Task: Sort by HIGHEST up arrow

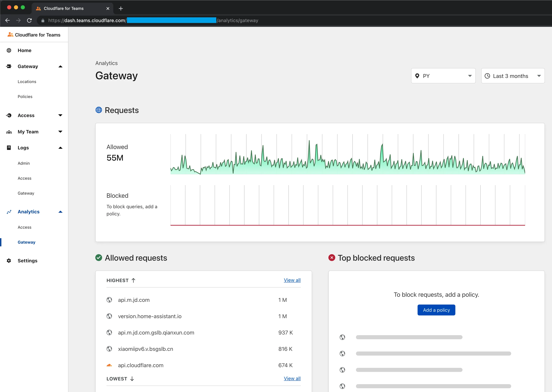Action: (133, 280)
